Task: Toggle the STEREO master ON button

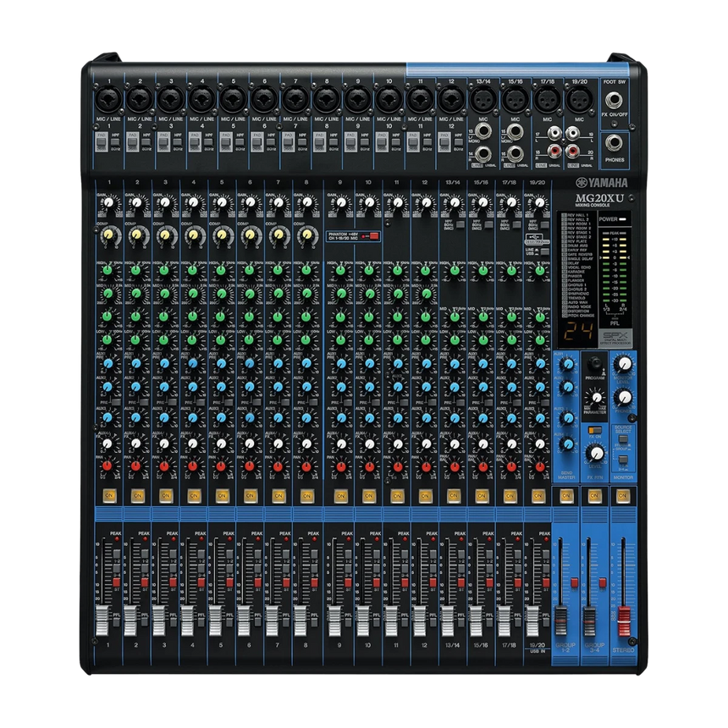Action: (622, 496)
